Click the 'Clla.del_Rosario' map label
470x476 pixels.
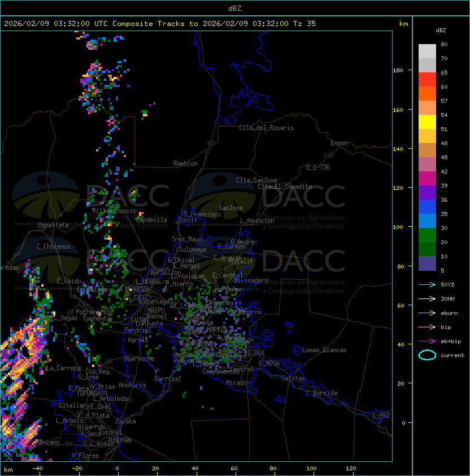266,128
